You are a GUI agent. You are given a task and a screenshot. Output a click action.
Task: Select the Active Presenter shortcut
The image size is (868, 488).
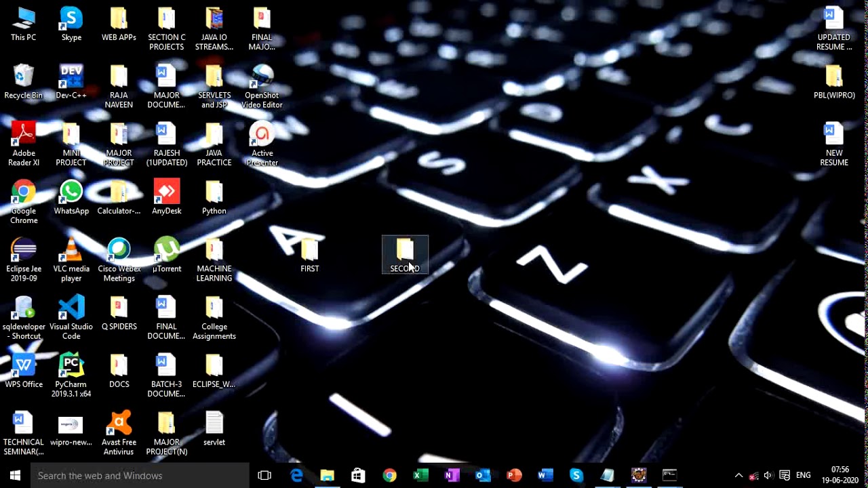coord(262,144)
